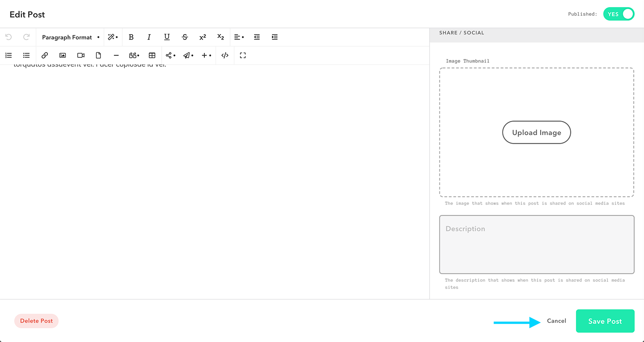Toggle the Published YES switch
This screenshot has width=644, height=342.
[619, 14]
